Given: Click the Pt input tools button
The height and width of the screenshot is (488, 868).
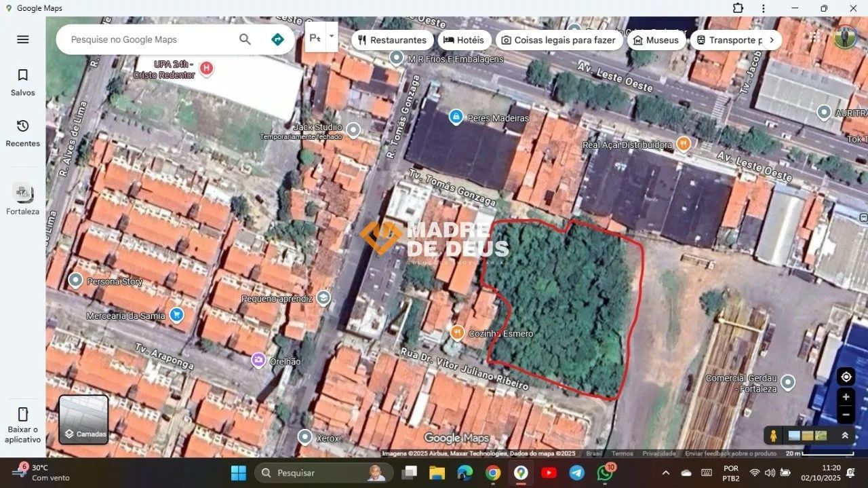Looking at the screenshot, I should [315, 37].
